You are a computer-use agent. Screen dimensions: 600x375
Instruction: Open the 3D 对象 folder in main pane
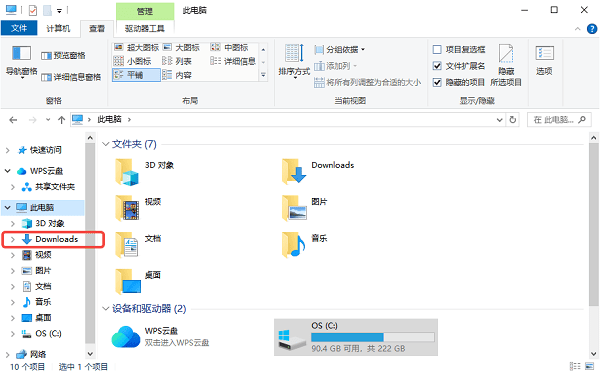[x=145, y=172]
